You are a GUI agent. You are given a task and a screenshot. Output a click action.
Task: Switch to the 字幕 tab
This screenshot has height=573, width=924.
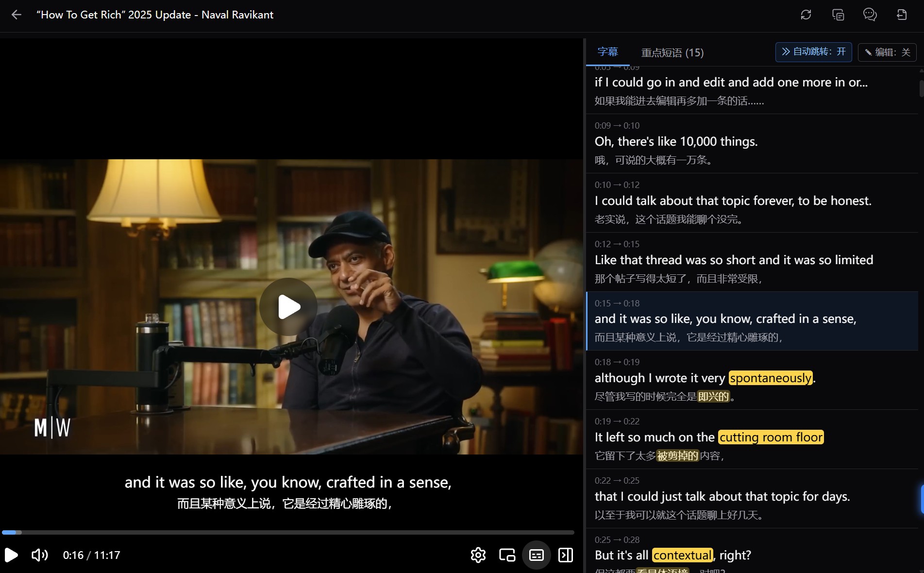pyautogui.click(x=608, y=52)
